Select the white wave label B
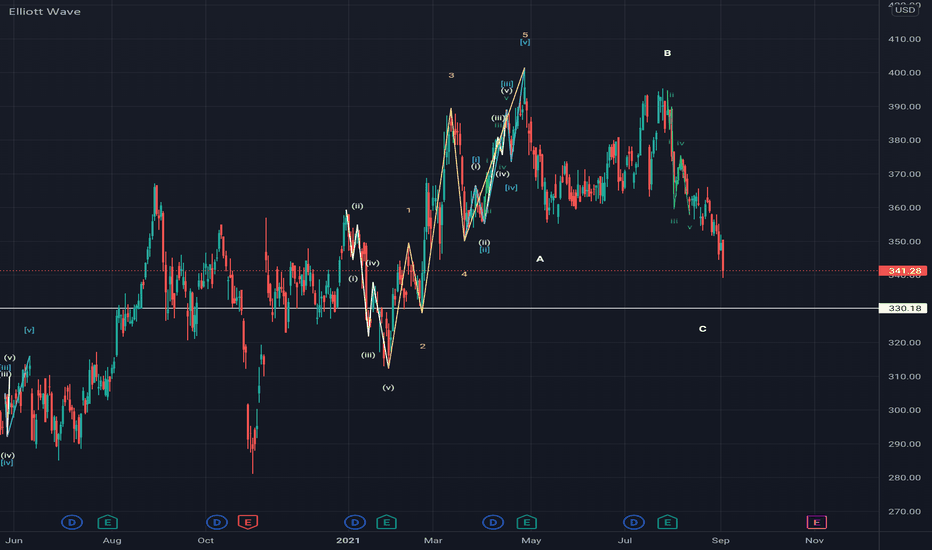The image size is (932, 550). [667, 53]
